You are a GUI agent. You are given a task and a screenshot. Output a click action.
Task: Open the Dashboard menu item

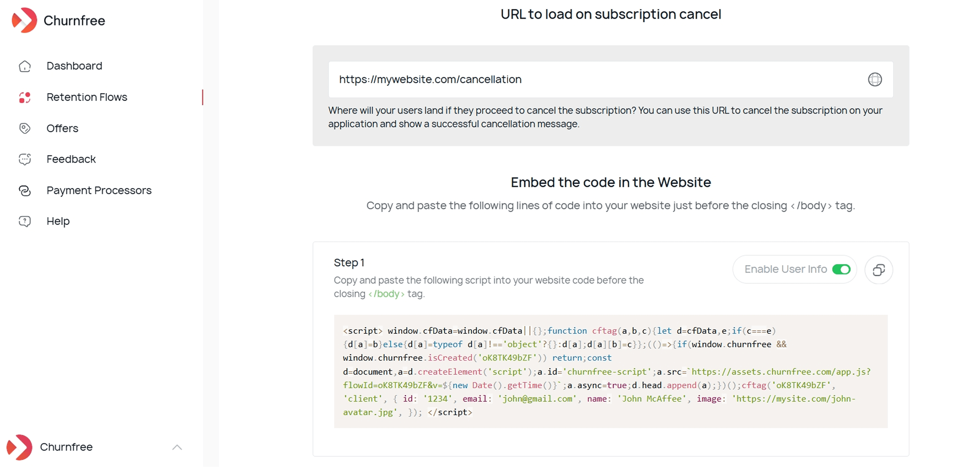74,66
